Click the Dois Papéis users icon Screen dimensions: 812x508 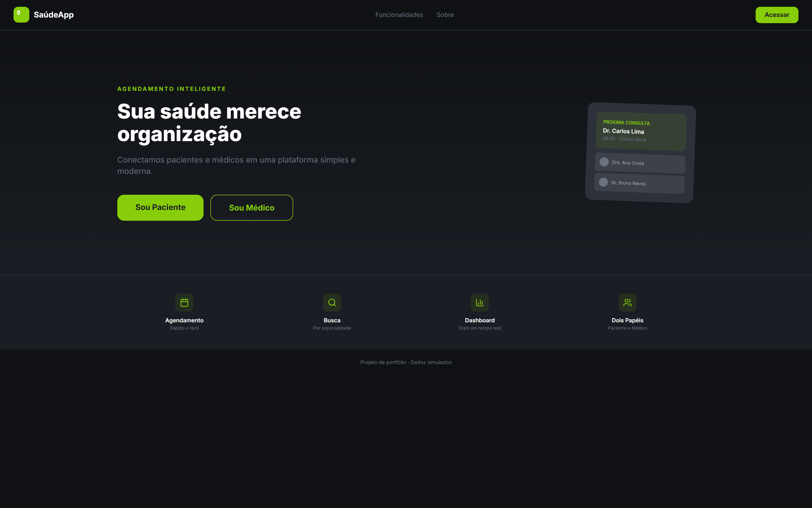pyautogui.click(x=627, y=302)
